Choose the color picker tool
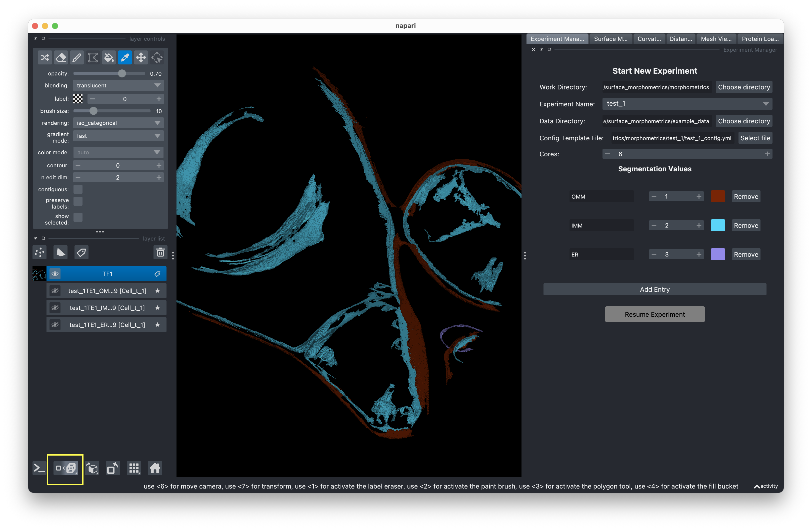 pyautogui.click(x=125, y=58)
